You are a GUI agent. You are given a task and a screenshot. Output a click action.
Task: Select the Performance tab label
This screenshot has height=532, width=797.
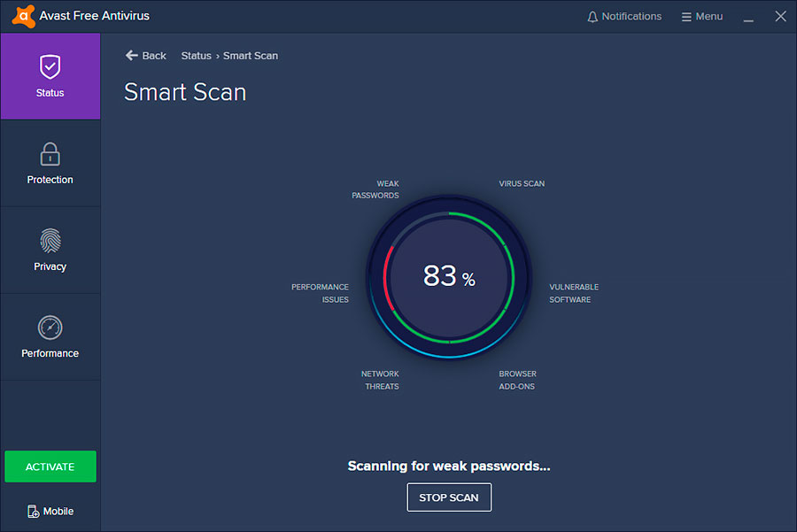50,353
